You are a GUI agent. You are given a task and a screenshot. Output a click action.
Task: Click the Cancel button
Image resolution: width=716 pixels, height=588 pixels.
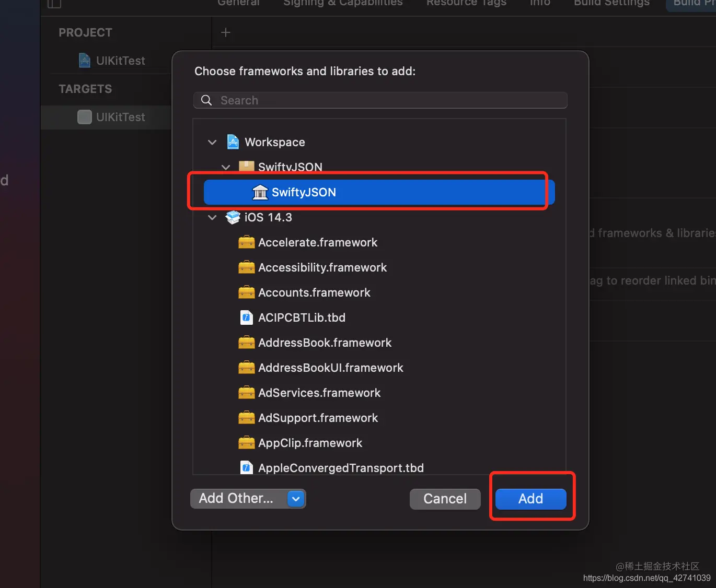click(445, 499)
